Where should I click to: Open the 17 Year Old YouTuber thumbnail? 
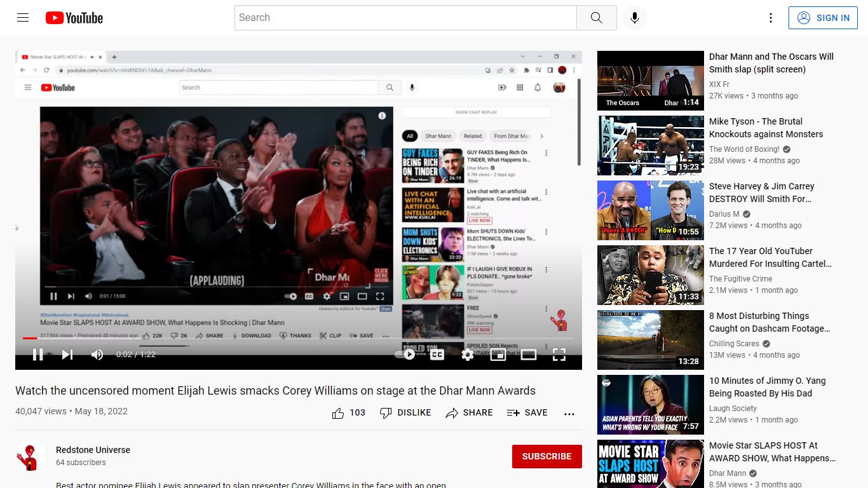(651, 275)
